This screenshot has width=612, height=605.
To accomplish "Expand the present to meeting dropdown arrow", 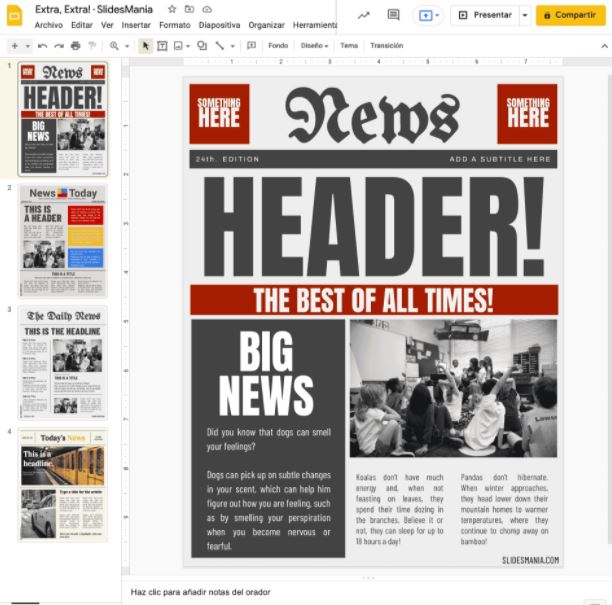I will point(437,15).
